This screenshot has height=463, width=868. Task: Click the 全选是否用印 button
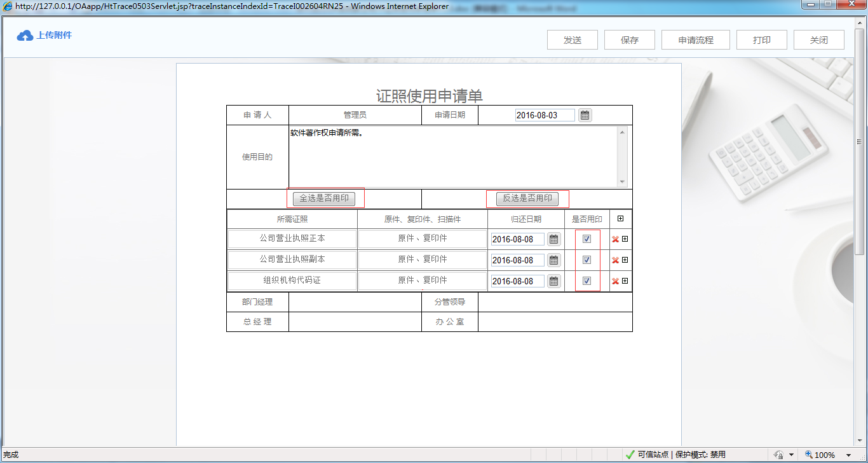[x=325, y=198]
